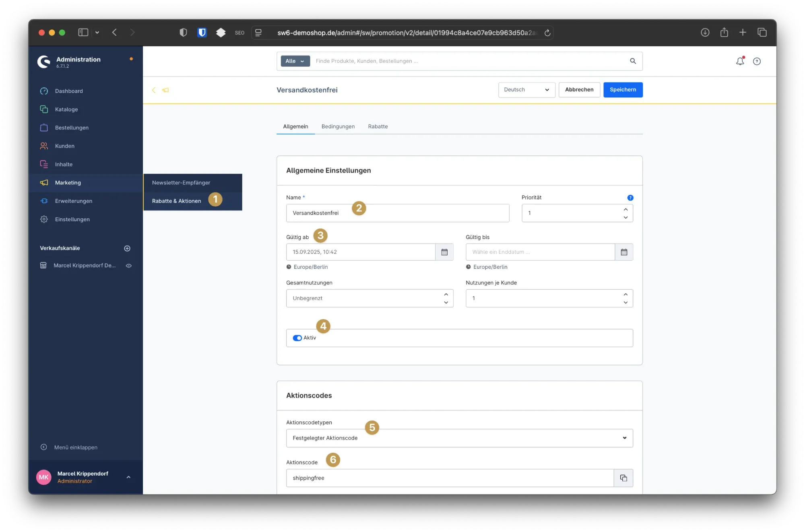
Task: Open the notification bell
Action: (x=740, y=61)
